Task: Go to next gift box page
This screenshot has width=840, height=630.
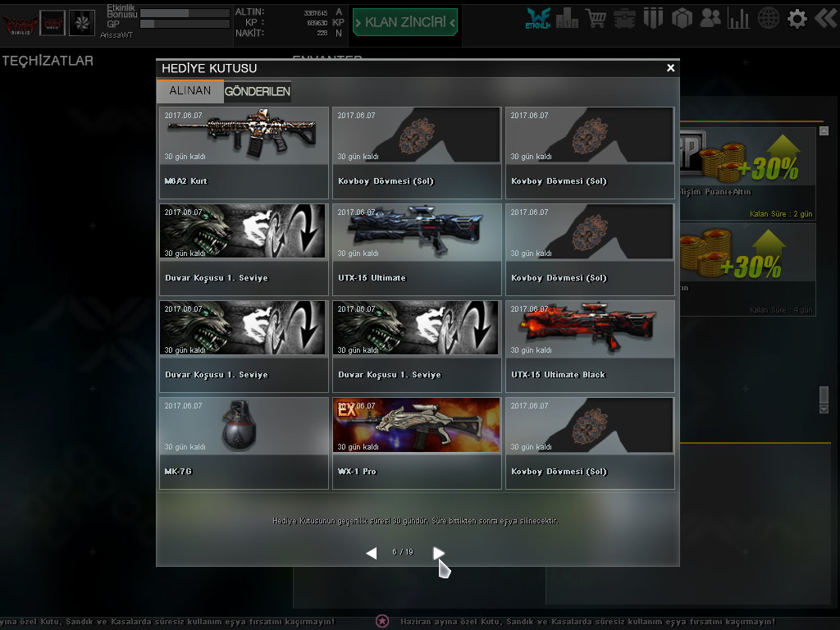Action: click(439, 552)
